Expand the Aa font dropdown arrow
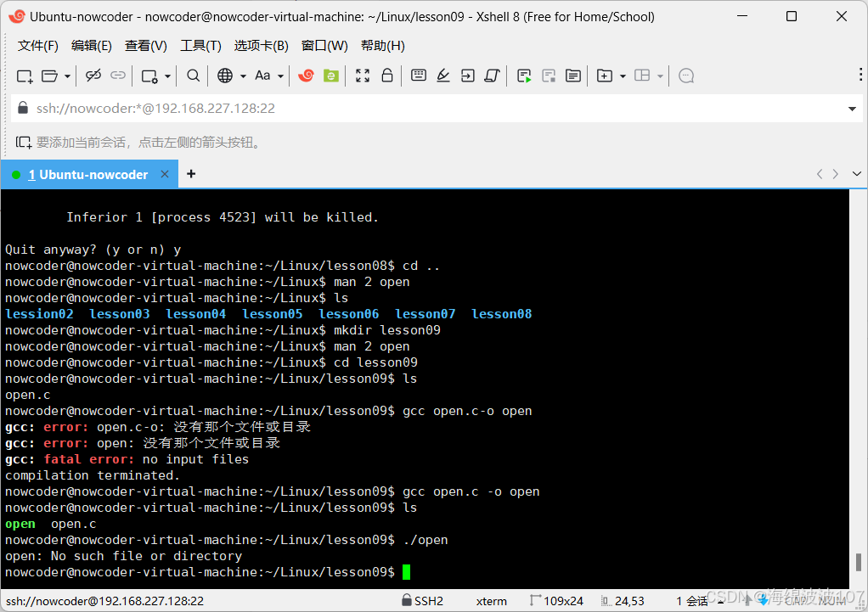868x612 pixels. [x=280, y=76]
